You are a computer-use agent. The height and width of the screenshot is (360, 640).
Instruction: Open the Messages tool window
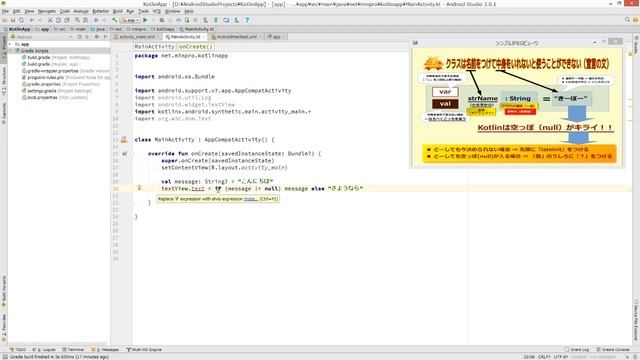click(105, 350)
